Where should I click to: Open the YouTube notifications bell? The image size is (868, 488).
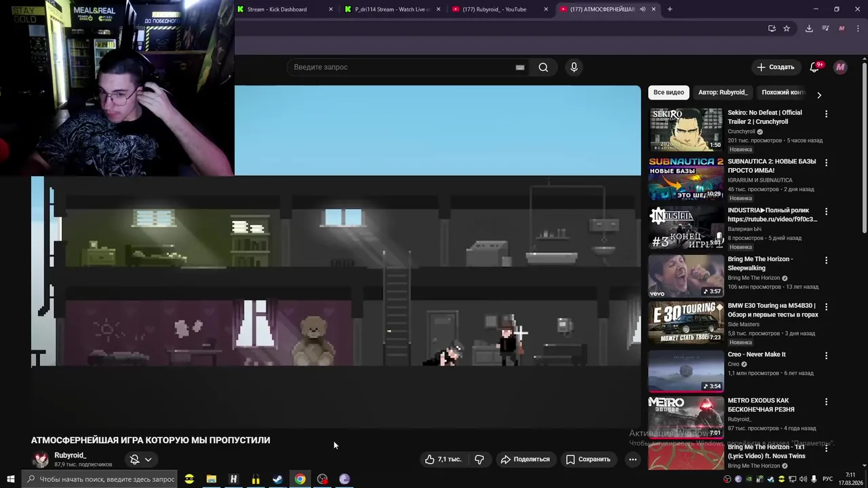tap(814, 67)
